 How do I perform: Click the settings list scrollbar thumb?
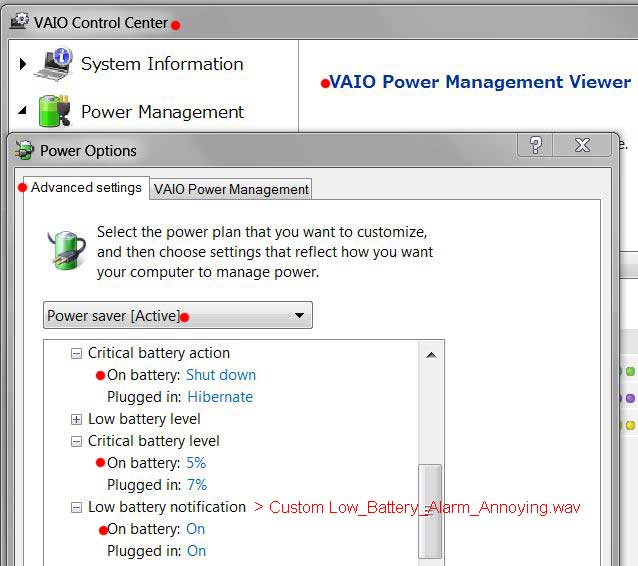pos(430,511)
